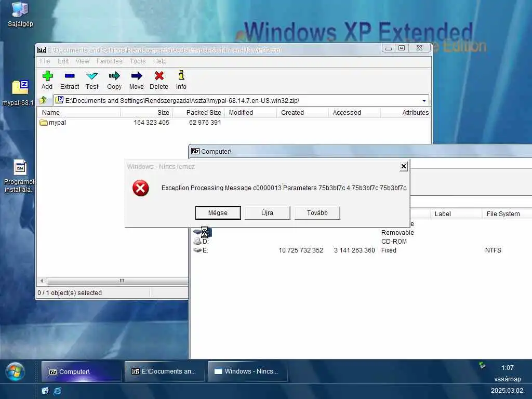Screen dimensions: 532x399
Task: Click the Info toolbar icon
Action: click(x=181, y=80)
